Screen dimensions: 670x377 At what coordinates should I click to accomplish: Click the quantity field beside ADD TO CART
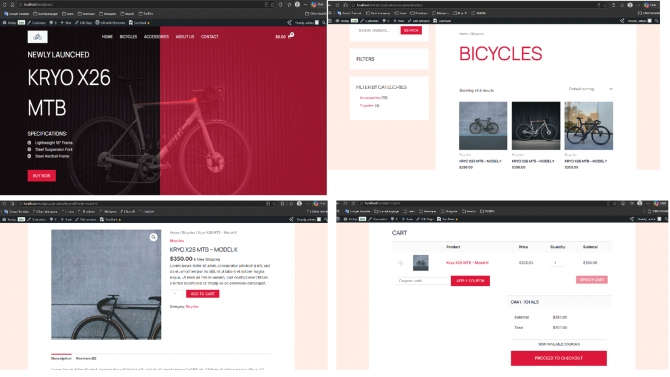coord(176,294)
